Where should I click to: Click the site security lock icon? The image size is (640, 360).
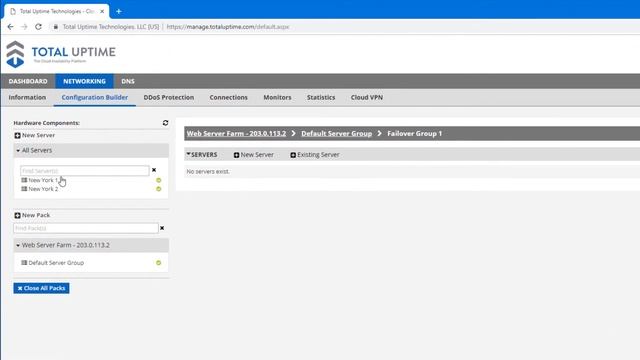tap(56, 27)
